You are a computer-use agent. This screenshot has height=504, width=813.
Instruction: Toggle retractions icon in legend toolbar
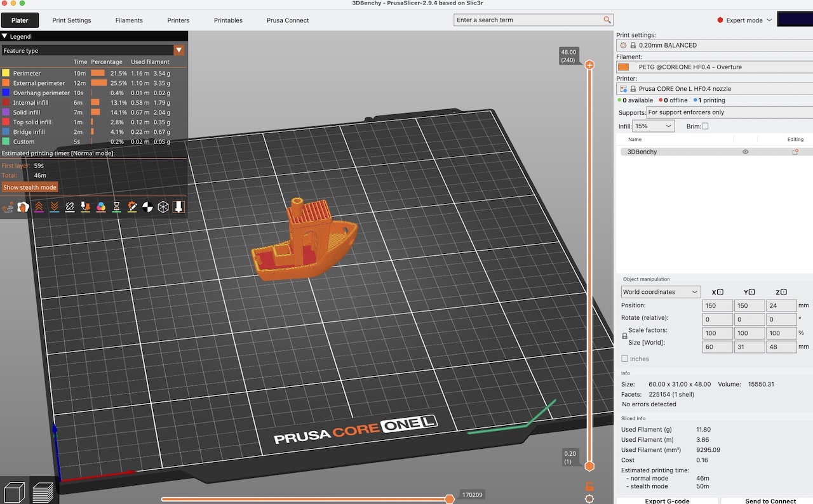click(39, 207)
